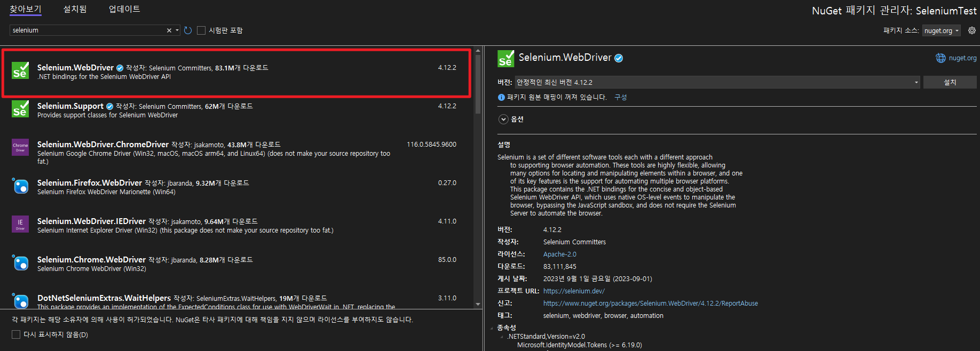Open the Apache-2.0 license link
Screen dimensions: 980x351
(x=559, y=254)
